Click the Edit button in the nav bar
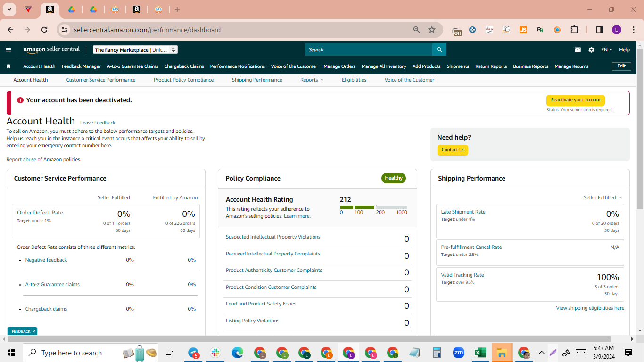 pyautogui.click(x=621, y=66)
